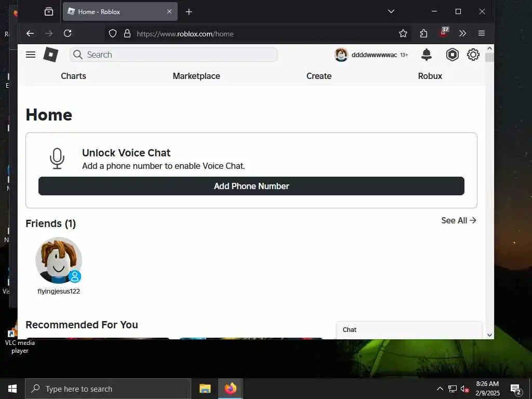Click the Roblox search field
Viewport: 532px width, 399px height.
(174, 55)
